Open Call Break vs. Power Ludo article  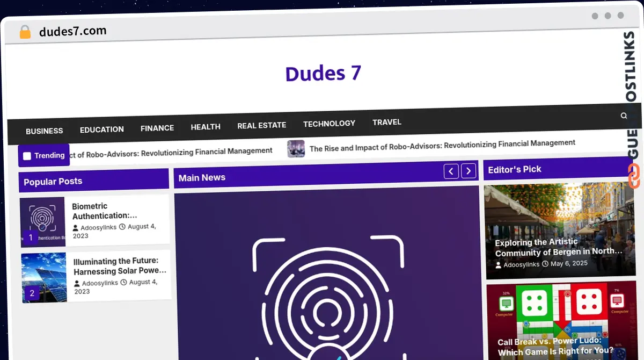[x=555, y=347]
